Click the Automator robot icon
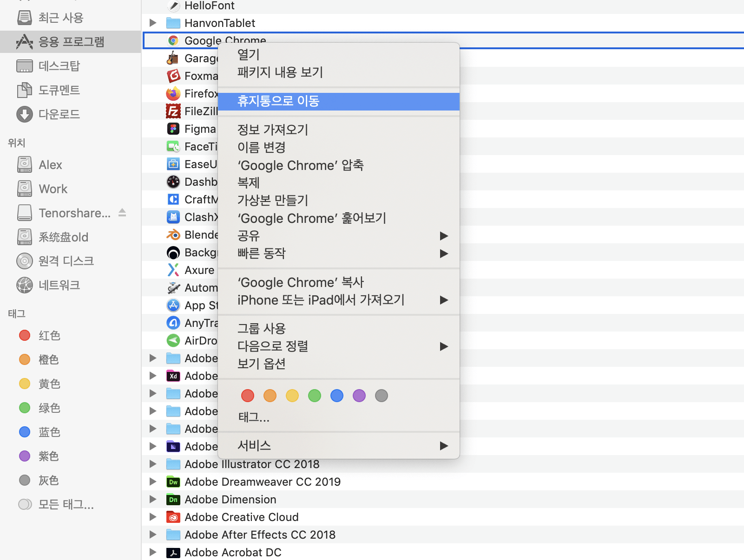The width and height of the screenshot is (744, 560). point(173,288)
